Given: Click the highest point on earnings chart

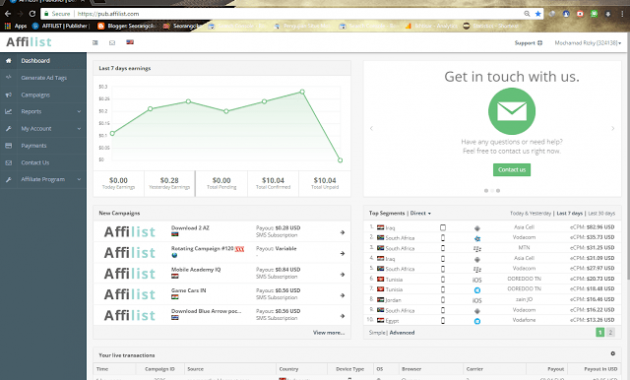Looking at the screenshot, I should coord(302,92).
